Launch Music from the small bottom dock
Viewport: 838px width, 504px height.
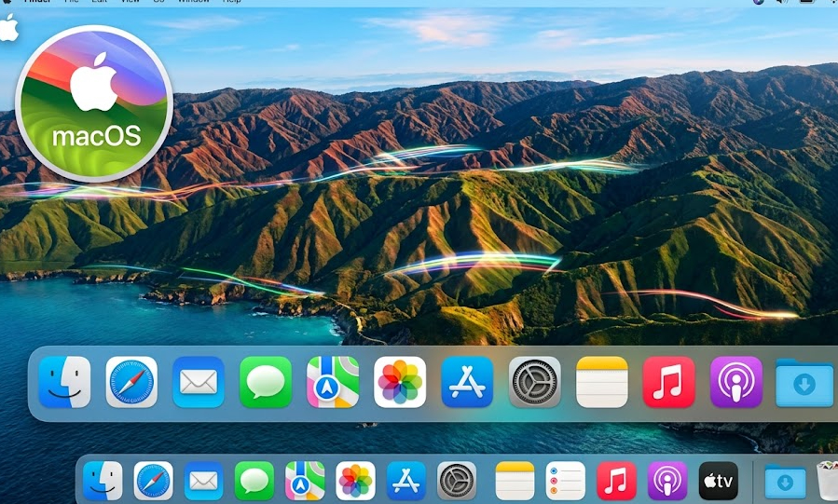point(616,481)
